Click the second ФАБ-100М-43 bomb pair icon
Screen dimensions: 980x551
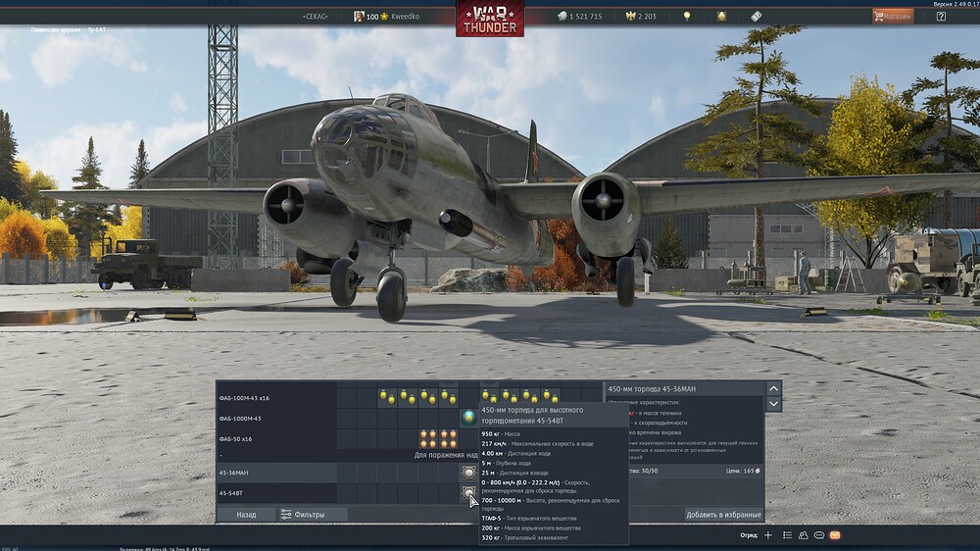(x=408, y=396)
